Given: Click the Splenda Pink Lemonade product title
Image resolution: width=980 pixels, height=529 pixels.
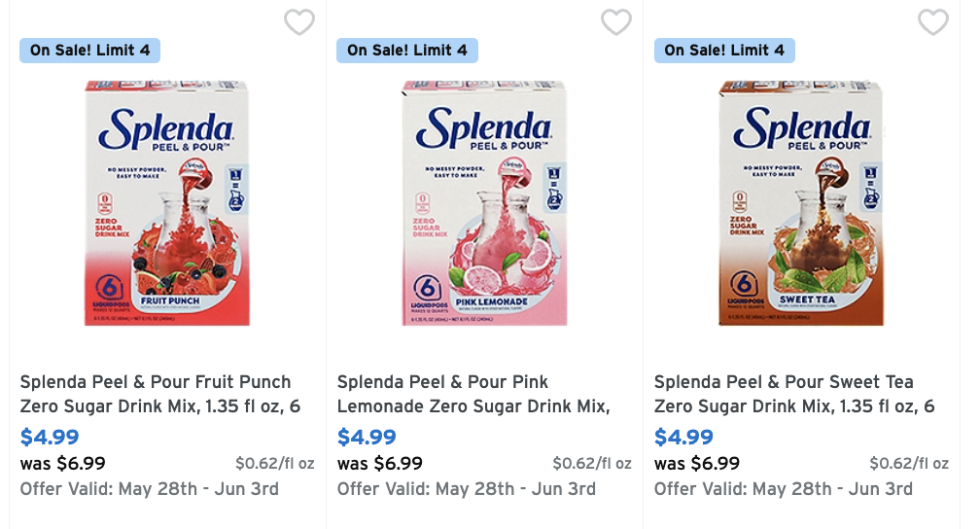Looking at the screenshot, I should [472, 394].
